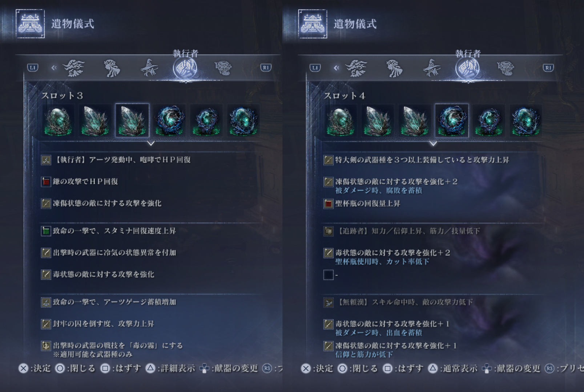Click the empty effect slot box in right panel
This screenshot has height=392, width=584.
click(328, 275)
